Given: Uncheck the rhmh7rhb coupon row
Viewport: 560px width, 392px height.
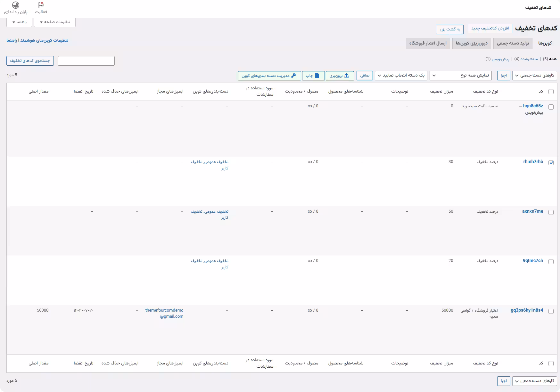Looking at the screenshot, I should [551, 163].
